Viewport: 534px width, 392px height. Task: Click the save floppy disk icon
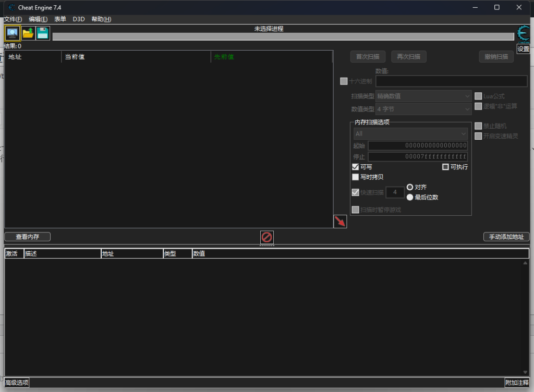point(43,33)
